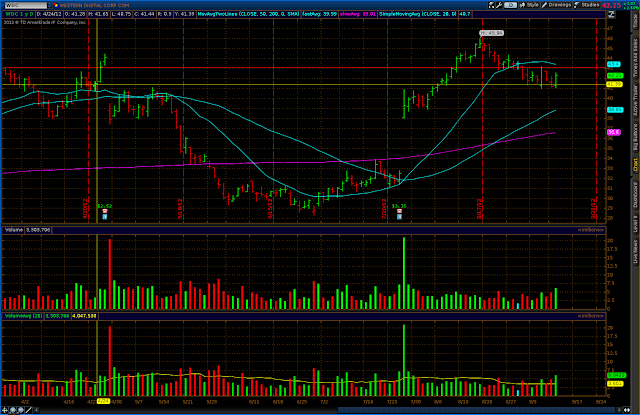Click the VolumeAvg study label
Image resolution: width=640 pixels, height=415 pixels.
click(23, 316)
